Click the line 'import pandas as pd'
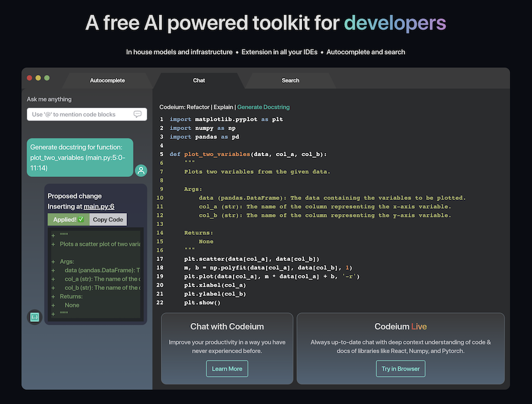 [x=205, y=137]
